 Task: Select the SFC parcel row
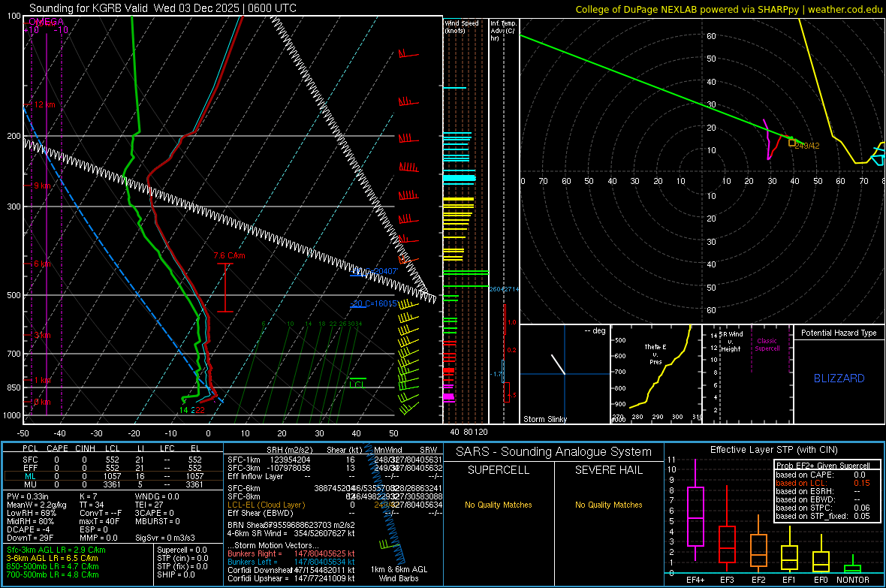(113, 460)
